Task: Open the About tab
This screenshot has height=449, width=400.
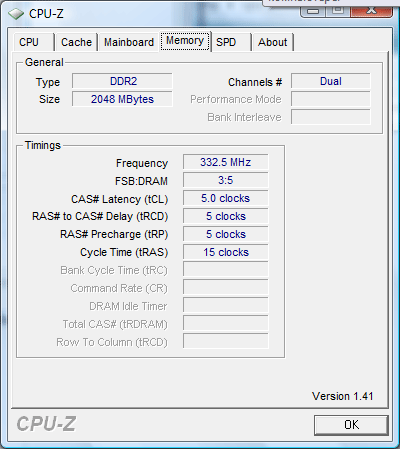Action: tap(273, 42)
